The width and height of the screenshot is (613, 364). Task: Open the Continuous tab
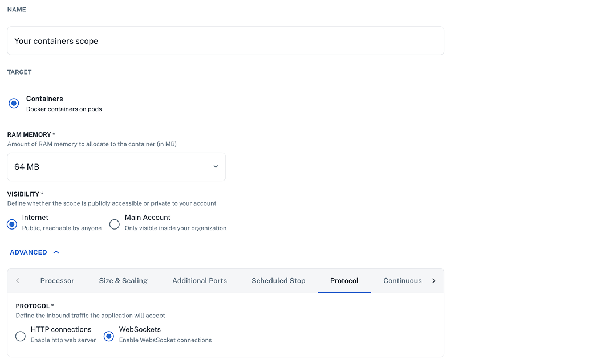(403, 280)
